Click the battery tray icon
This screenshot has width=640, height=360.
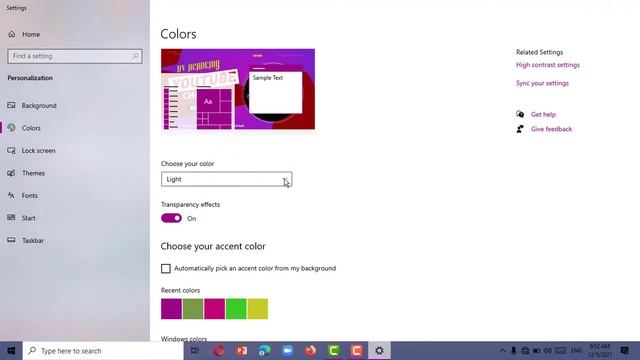[536, 351]
